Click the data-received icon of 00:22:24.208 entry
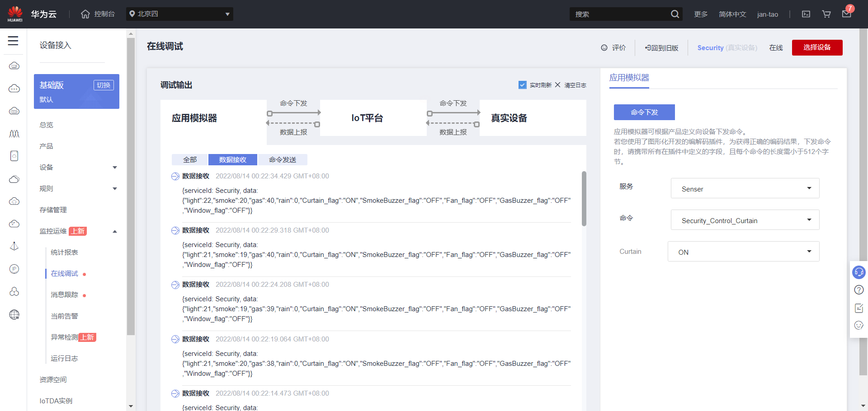Screen dimensions: 868x411 tap(175, 285)
